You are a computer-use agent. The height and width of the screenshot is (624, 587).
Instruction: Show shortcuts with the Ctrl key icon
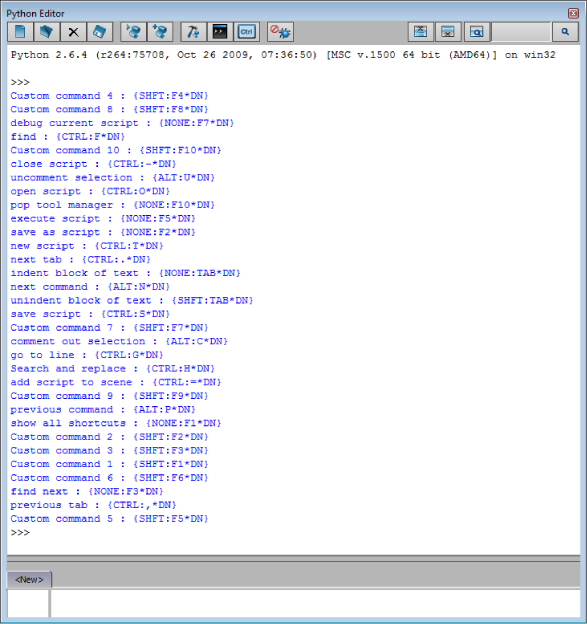coord(247,32)
